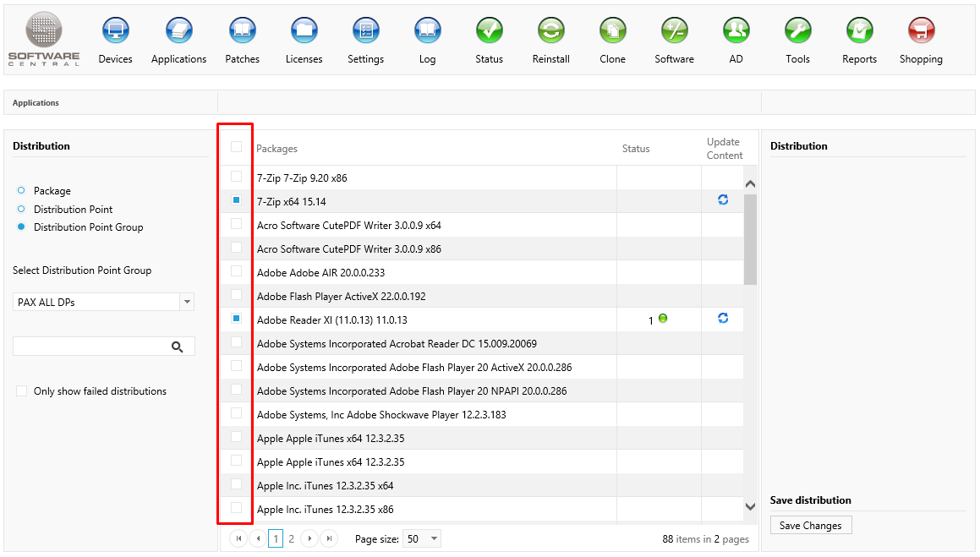This screenshot has height=557, width=980.
Task: Select the Distribution Point radio option
Action: click(x=22, y=209)
